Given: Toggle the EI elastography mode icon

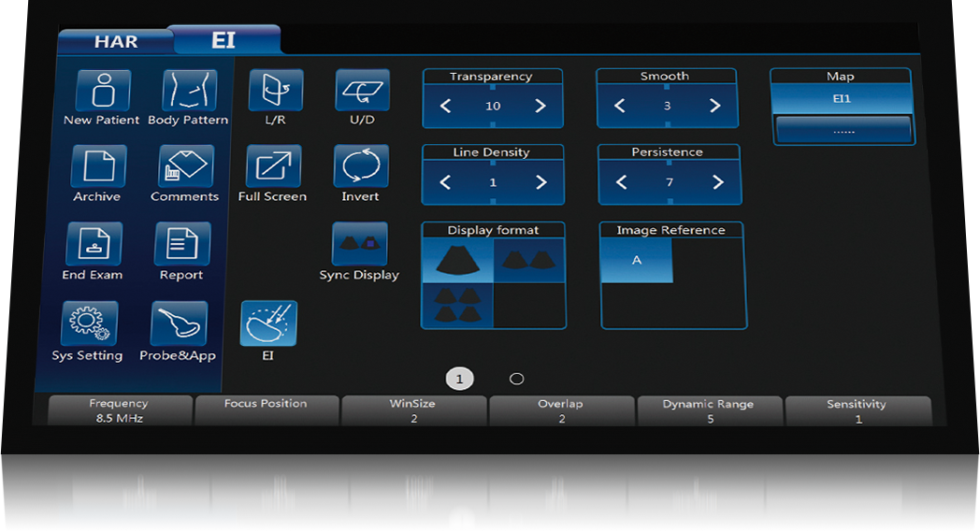Looking at the screenshot, I should [x=268, y=323].
